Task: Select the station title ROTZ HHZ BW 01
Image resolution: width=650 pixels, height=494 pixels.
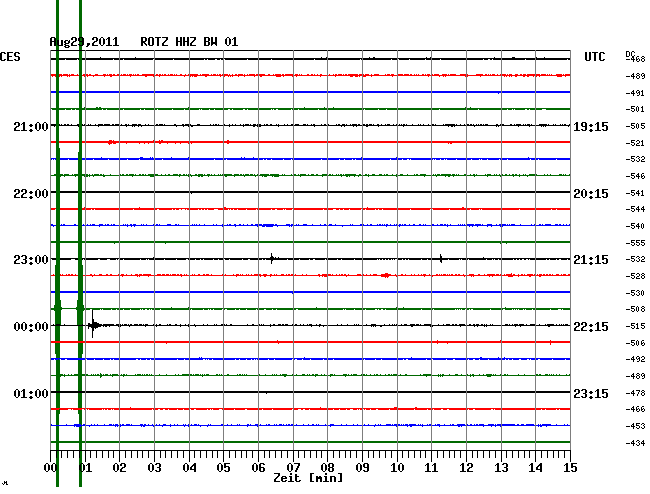Action: (x=189, y=42)
